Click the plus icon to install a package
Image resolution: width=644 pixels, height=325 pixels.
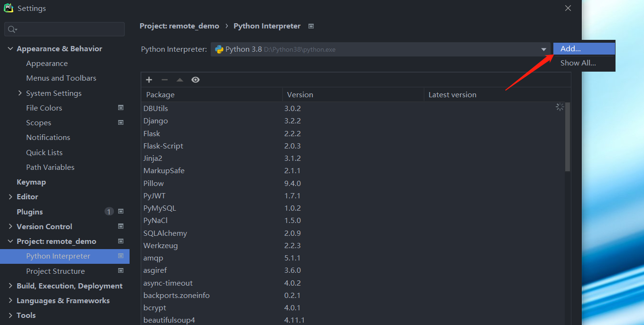click(149, 80)
